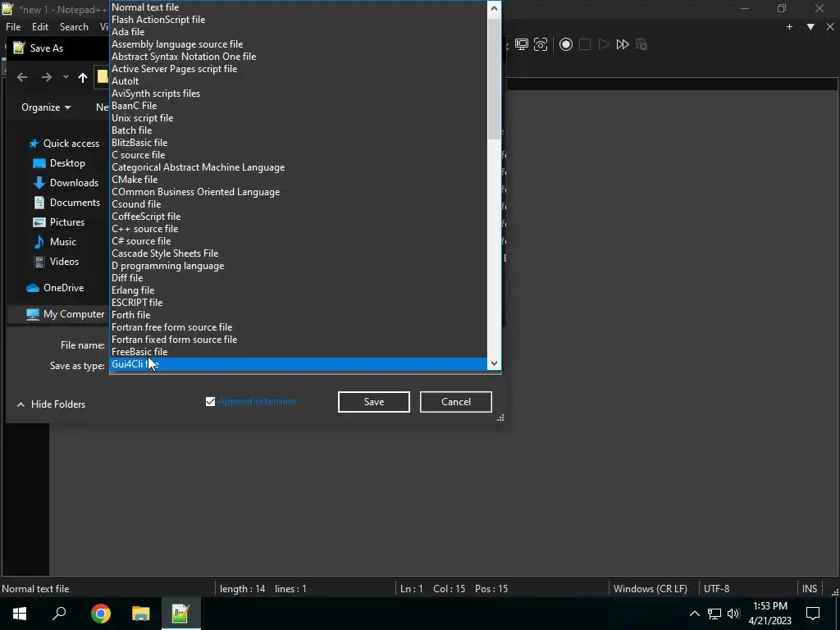The image size is (840, 630).
Task: Choose Cascade Style Sheets File type
Action: point(299,253)
